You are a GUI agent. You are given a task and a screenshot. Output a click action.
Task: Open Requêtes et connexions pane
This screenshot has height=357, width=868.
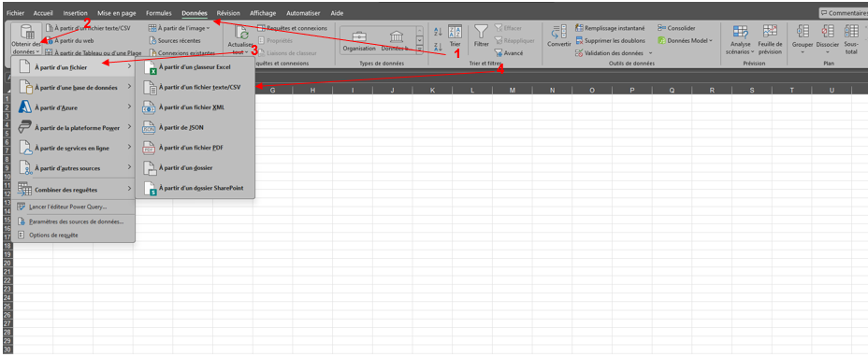click(292, 28)
